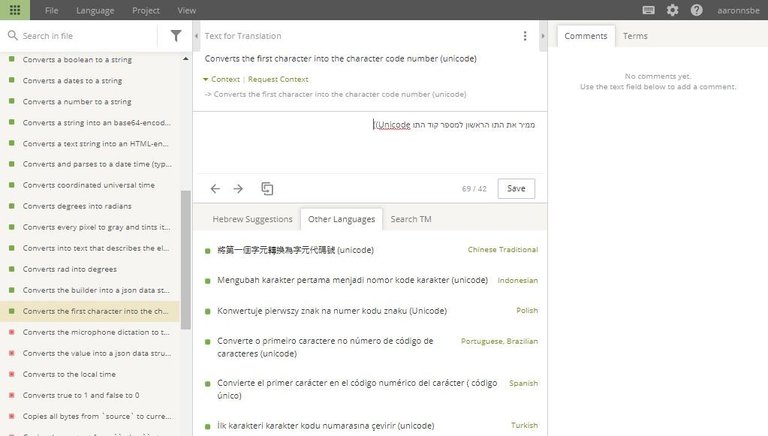Open the Language menu

94,10
